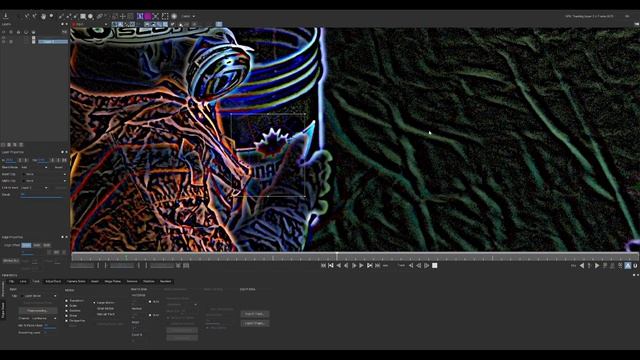Jump to the in point playback icon
The width and height of the screenshot is (640, 360).
(331, 266)
